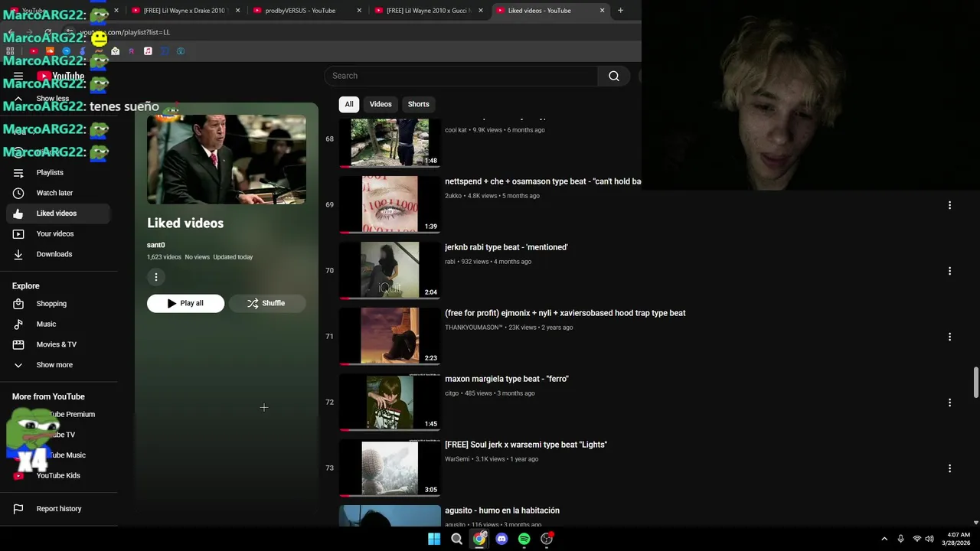980x551 pixels.
Task: Click the search magnifier button
Action: (614, 76)
